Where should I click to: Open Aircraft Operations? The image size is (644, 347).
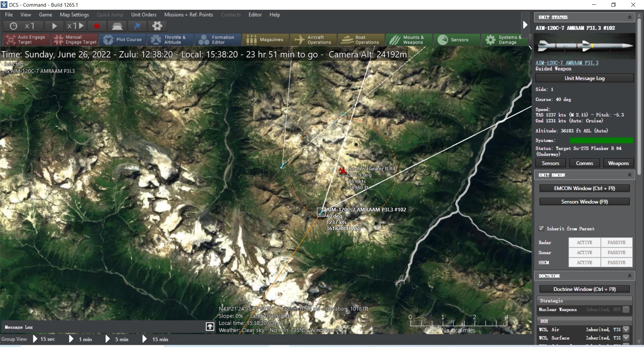(x=313, y=40)
